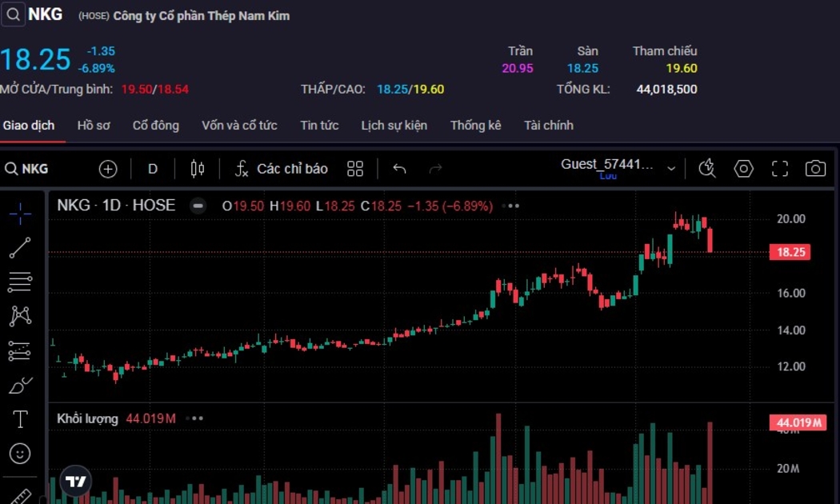Viewport: 840px width, 504px height.
Task: Enter fullscreen chart mode
Action: [780, 169]
